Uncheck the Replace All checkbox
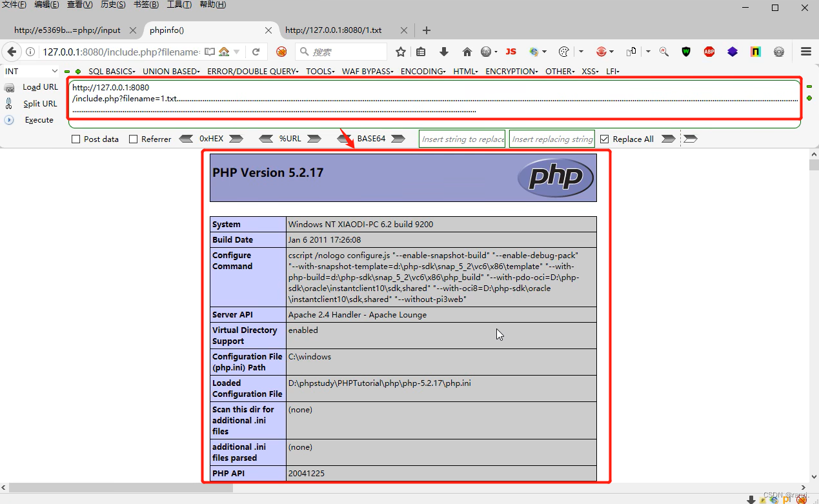819x504 pixels. coord(605,139)
